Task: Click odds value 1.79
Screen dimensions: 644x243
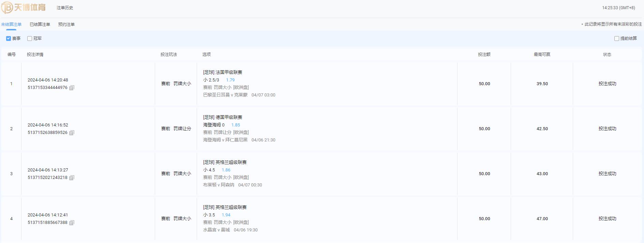Action: tap(230, 80)
